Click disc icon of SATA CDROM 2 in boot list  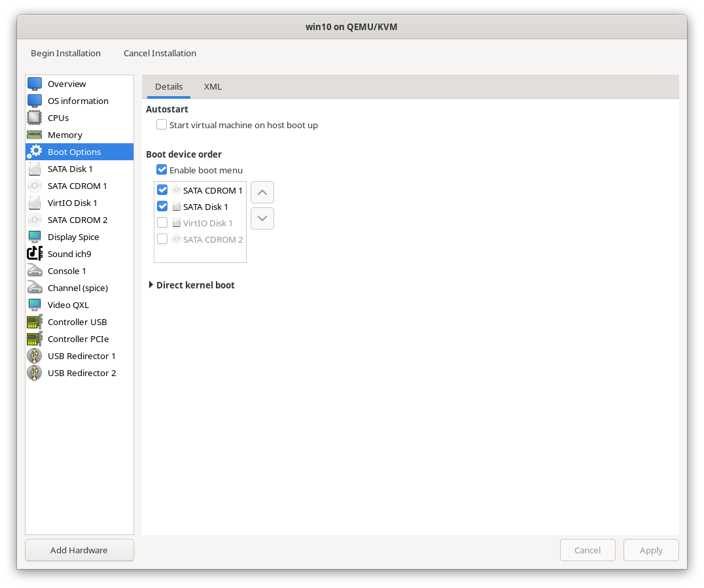click(177, 239)
